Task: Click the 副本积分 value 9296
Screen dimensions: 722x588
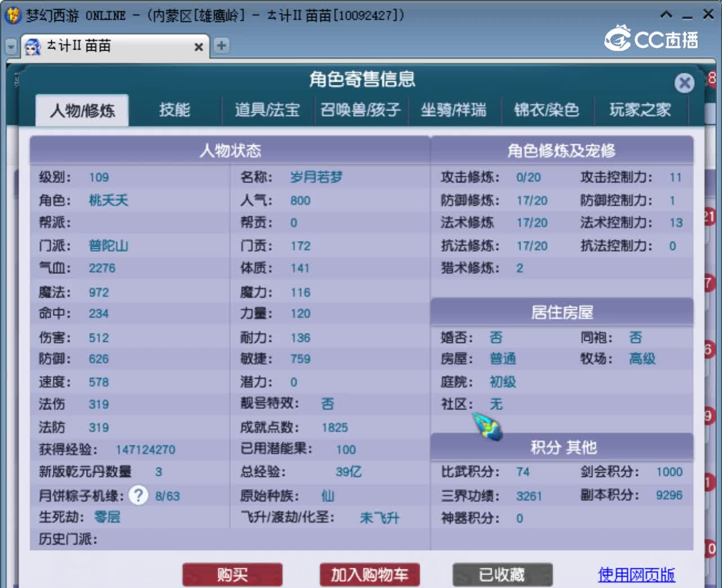Action: 669,495
